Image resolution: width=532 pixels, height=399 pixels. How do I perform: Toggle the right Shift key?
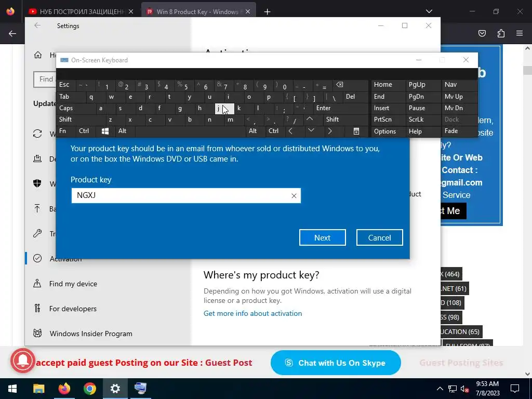[345, 119]
